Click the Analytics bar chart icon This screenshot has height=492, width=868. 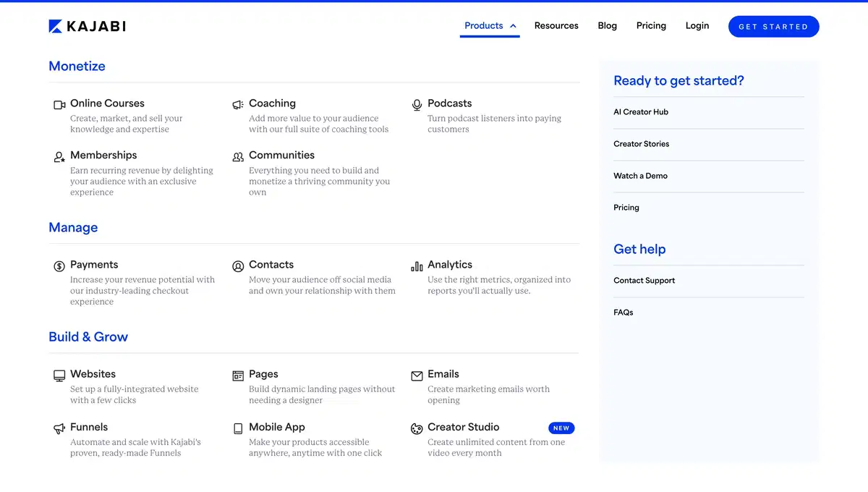tap(417, 266)
